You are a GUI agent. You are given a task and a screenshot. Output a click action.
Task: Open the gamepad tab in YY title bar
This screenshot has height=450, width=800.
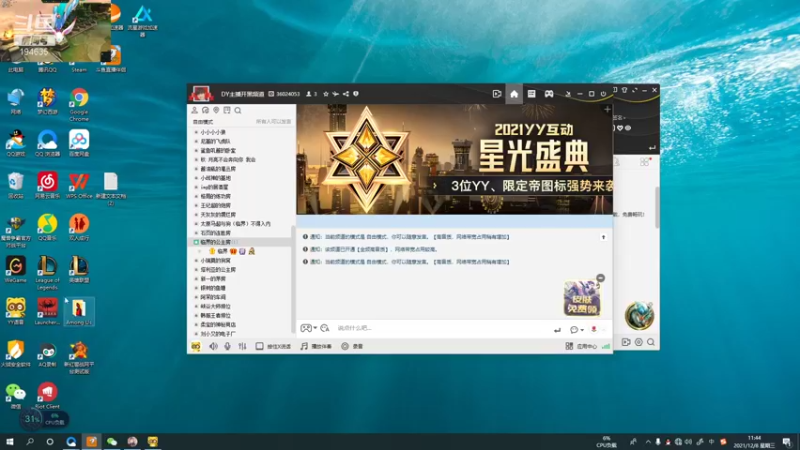pyautogui.click(x=549, y=94)
